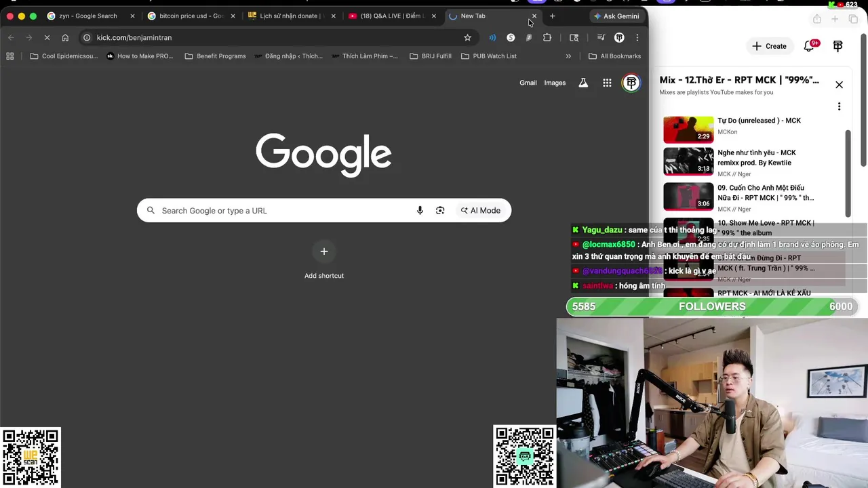
Task: Click the YouTube window tab overview icon
Action: pyautogui.click(x=853, y=19)
